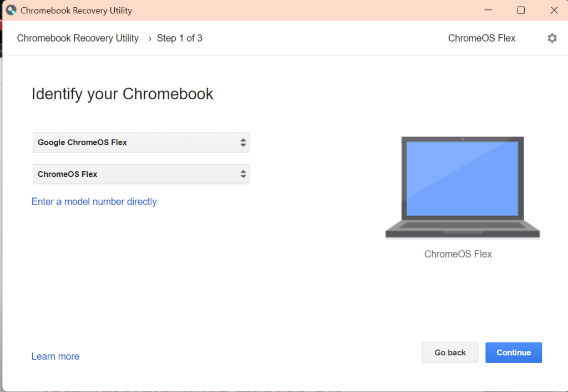Click the Identify your Chromebook heading
Viewport: 568px width, 392px height.
[122, 94]
